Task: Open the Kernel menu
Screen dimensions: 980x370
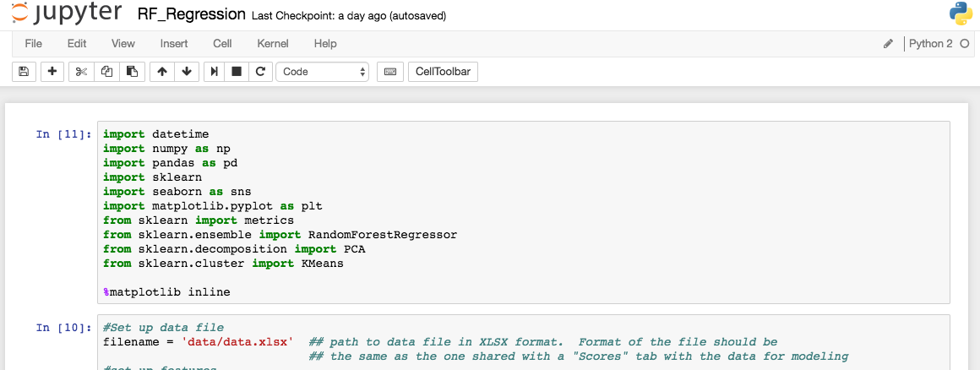Action: pyautogui.click(x=273, y=44)
